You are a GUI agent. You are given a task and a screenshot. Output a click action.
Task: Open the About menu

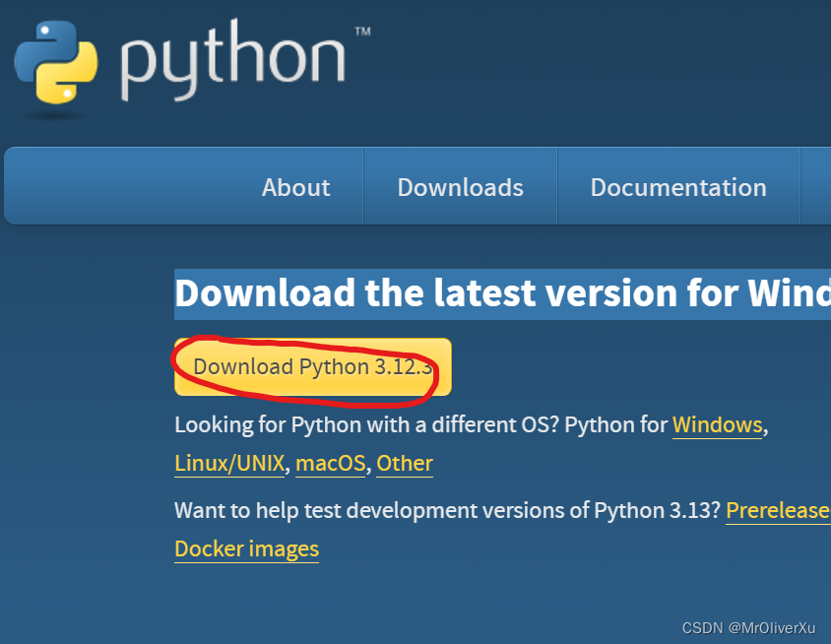pos(295,186)
